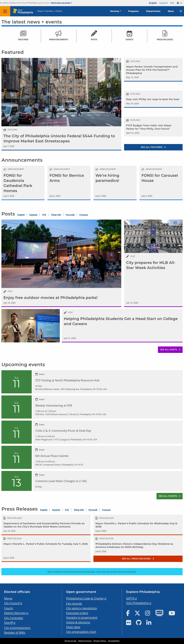Filter Posts by Tiếng Việt language

click(56, 215)
